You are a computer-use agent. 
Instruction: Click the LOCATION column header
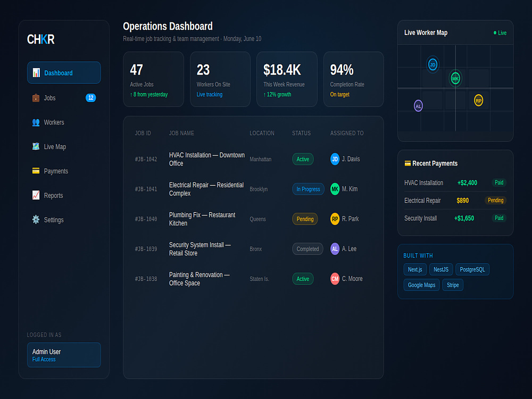262,133
